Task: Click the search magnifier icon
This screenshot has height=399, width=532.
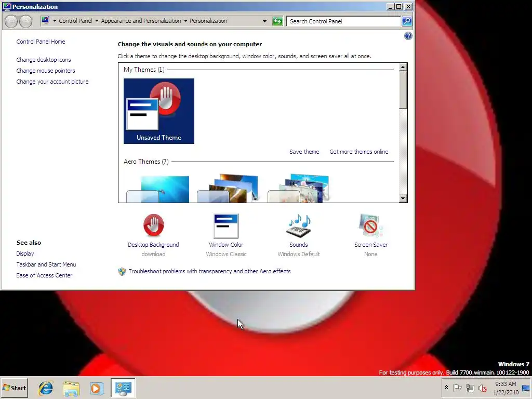Action: click(x=407, y=21)
